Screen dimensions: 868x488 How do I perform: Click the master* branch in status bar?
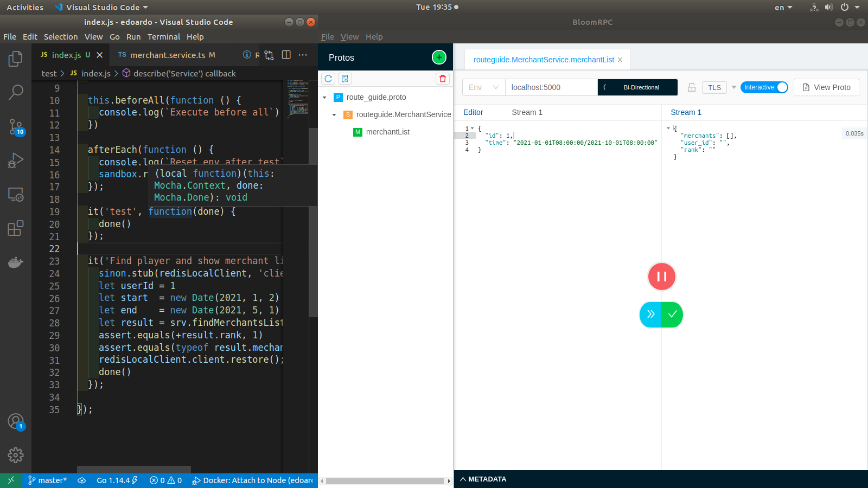pyautogui.click(x=47, y=480)
